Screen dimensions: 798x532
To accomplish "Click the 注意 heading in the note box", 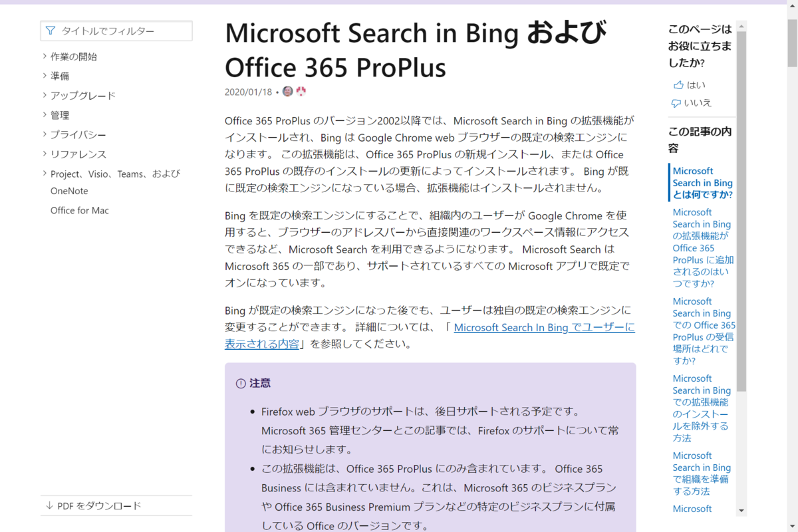I will 260,384.
